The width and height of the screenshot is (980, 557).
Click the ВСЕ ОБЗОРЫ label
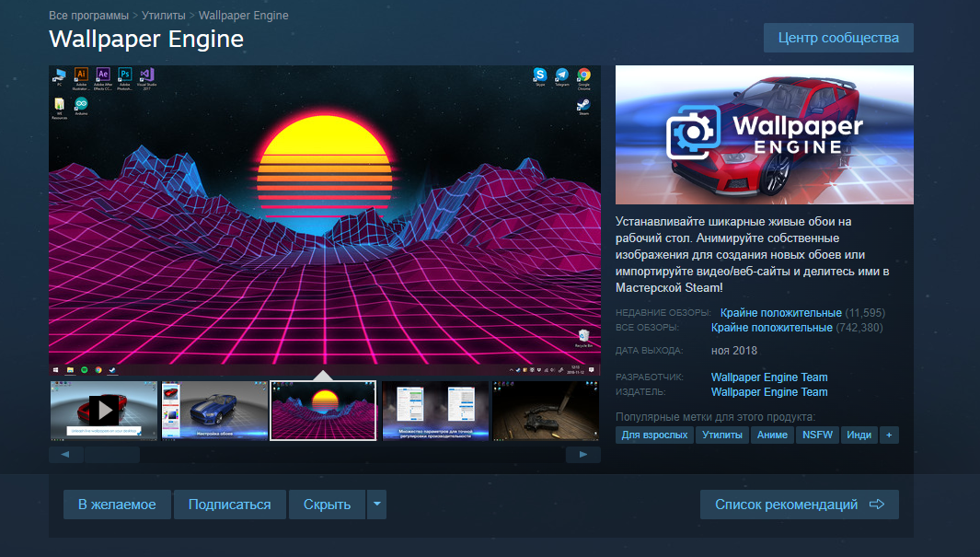point(647,328)
